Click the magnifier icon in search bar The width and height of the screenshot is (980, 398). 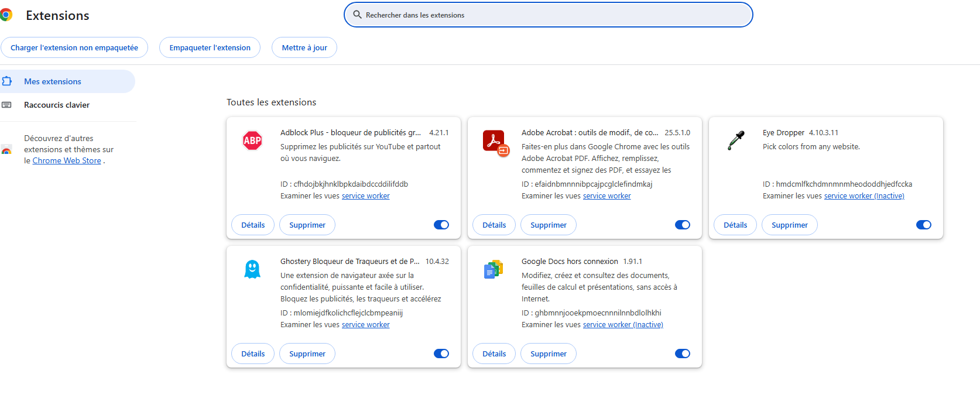pos(357,15)
